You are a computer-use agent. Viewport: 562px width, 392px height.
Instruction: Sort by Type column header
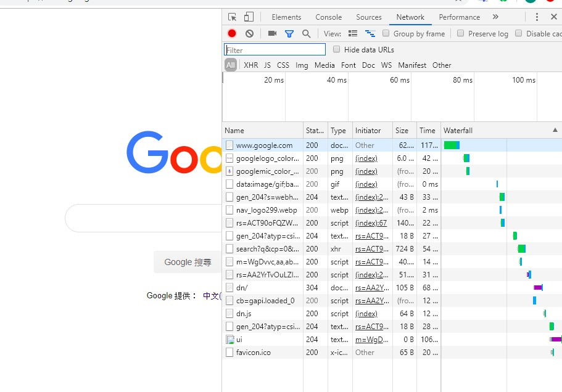[x=340, y=130]
